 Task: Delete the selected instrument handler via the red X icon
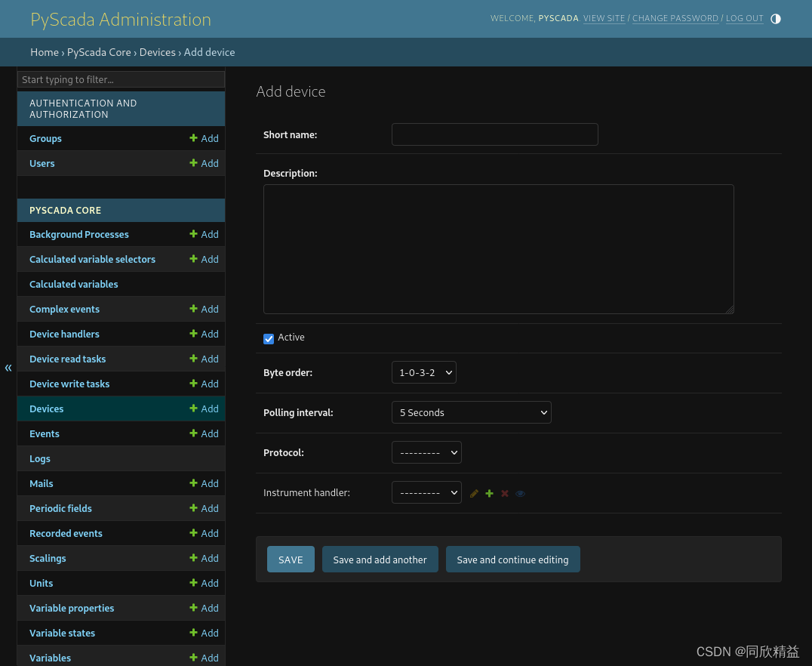[x=504, y=492]
